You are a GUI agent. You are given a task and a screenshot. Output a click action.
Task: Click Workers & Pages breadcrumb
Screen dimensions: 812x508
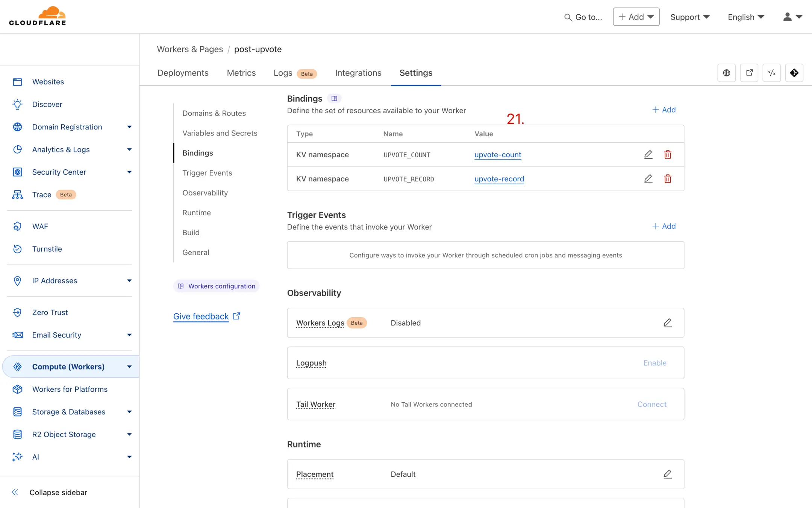coord(190,49)
